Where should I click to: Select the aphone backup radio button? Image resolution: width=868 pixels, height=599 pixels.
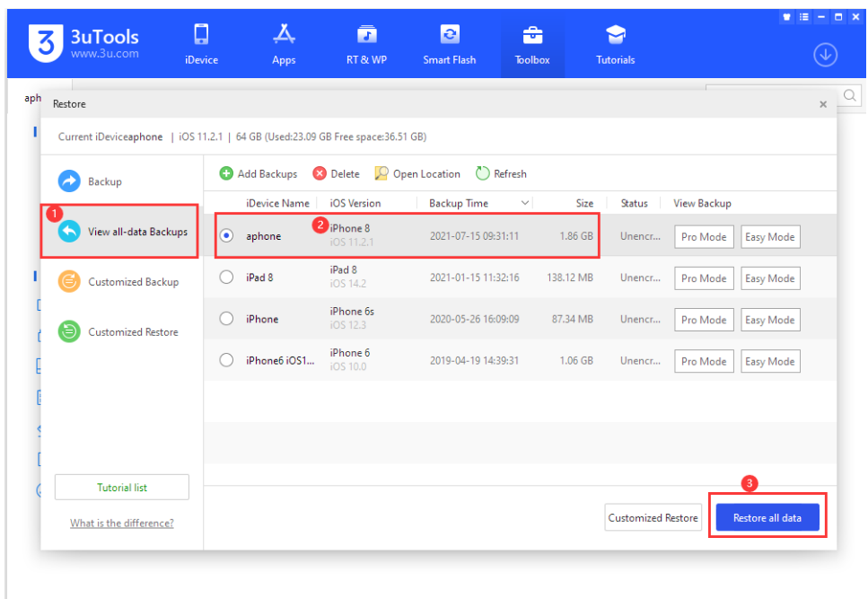[226, 236]
